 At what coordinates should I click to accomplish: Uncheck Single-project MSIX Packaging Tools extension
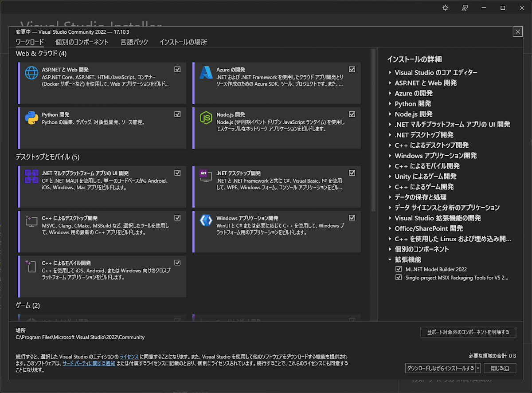pos(398,278)
